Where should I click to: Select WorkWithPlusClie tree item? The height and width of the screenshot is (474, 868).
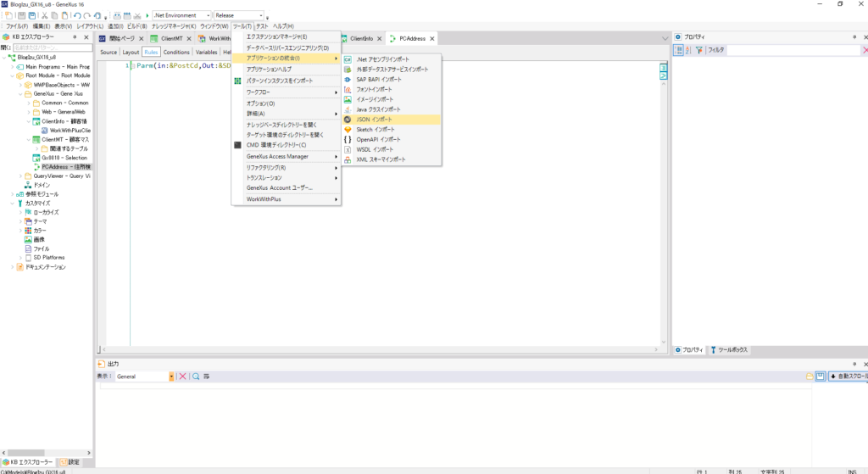70,131
